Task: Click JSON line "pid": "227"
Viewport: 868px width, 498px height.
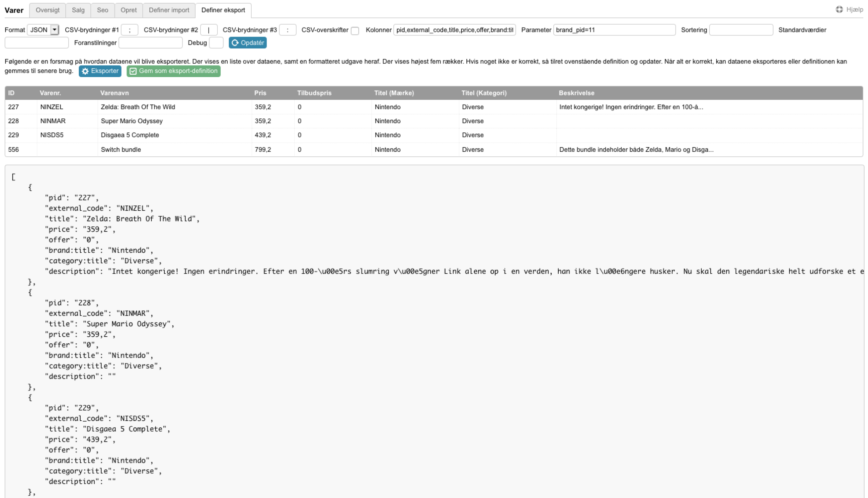Action: coord(71,198)
